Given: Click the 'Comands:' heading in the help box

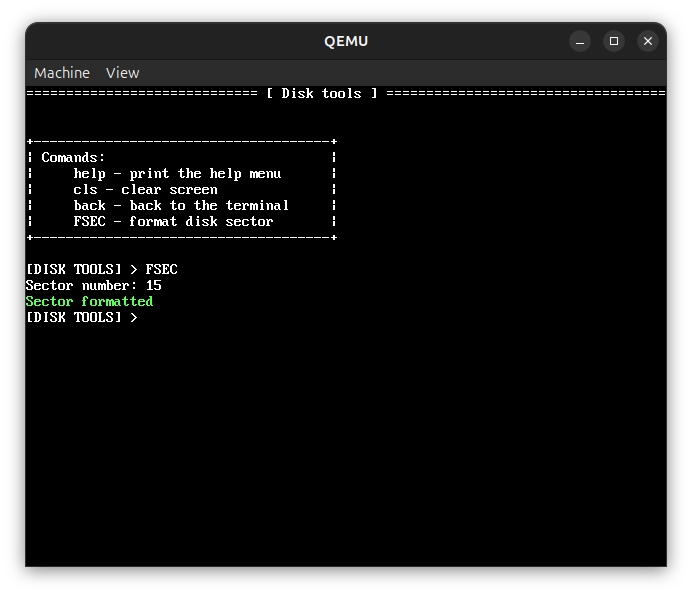Looking at the screenshot, I should pyautogui.click(x=73, y=158).
